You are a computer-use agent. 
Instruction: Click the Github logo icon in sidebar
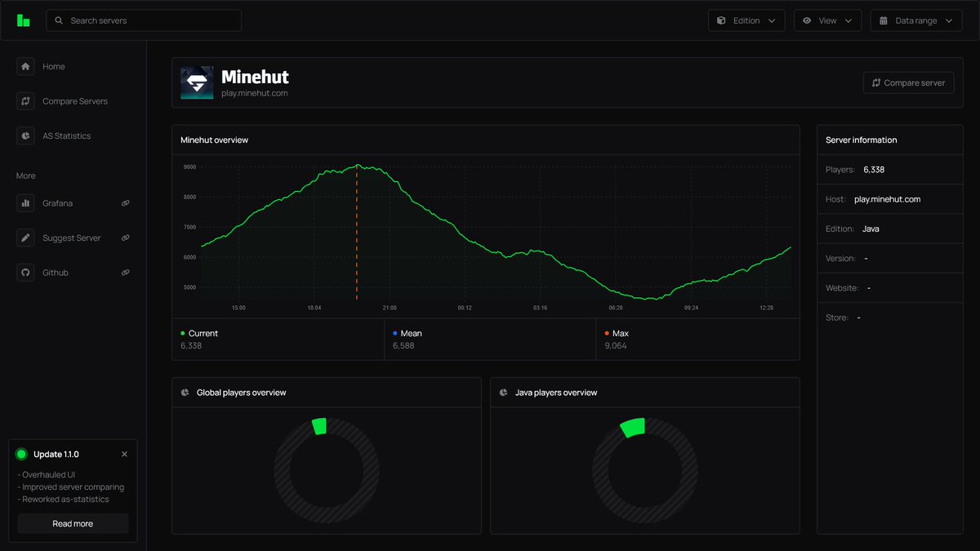(25, 273)
